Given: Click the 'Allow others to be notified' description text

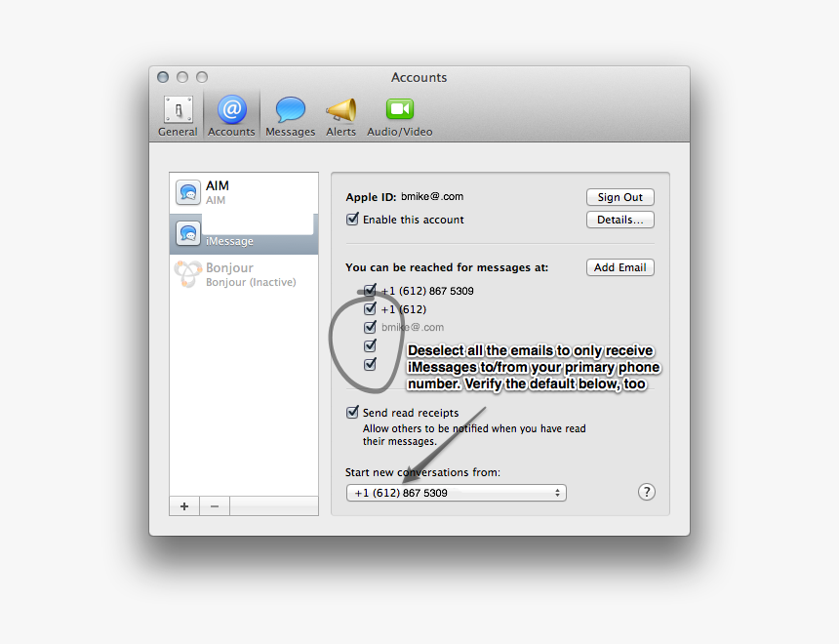Looking at the screenshot, I should click(x=474, y=434).
